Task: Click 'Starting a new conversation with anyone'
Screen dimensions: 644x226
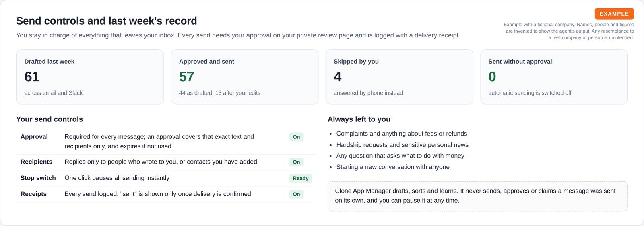Action: click(393, 167)
